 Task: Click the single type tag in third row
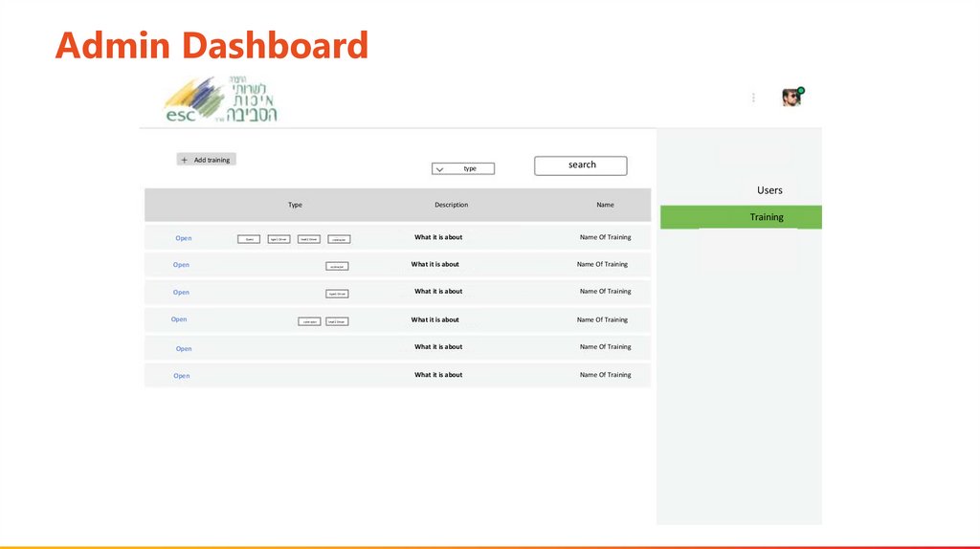point(338,294)
